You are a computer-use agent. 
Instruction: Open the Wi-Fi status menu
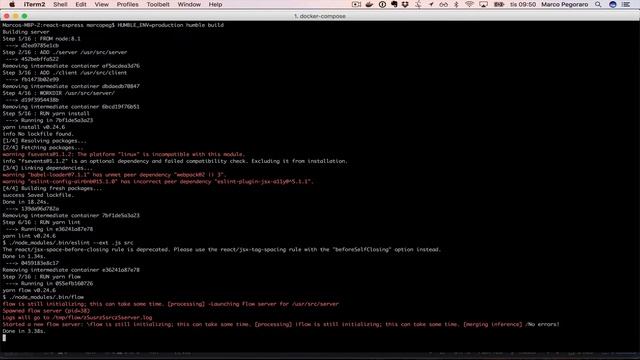click(x=470, y=4)
